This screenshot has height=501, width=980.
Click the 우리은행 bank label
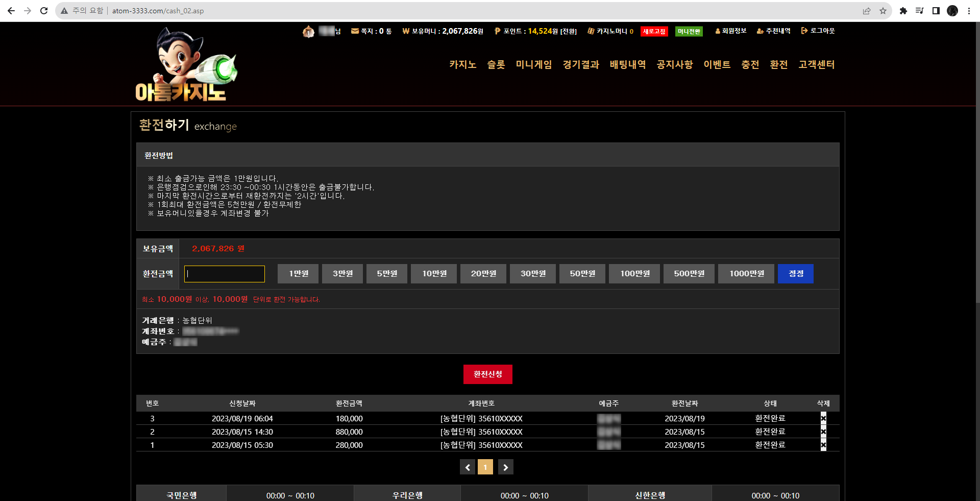407,495
